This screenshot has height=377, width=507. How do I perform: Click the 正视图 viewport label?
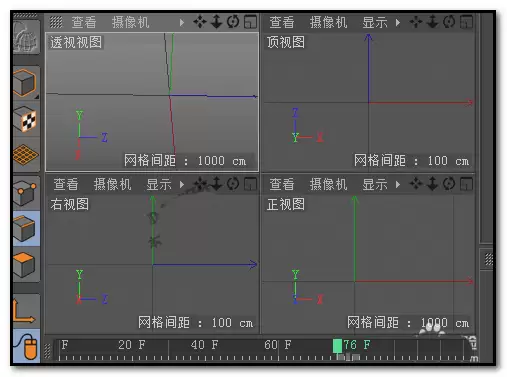pyautogui.click(x=286, y=204)
